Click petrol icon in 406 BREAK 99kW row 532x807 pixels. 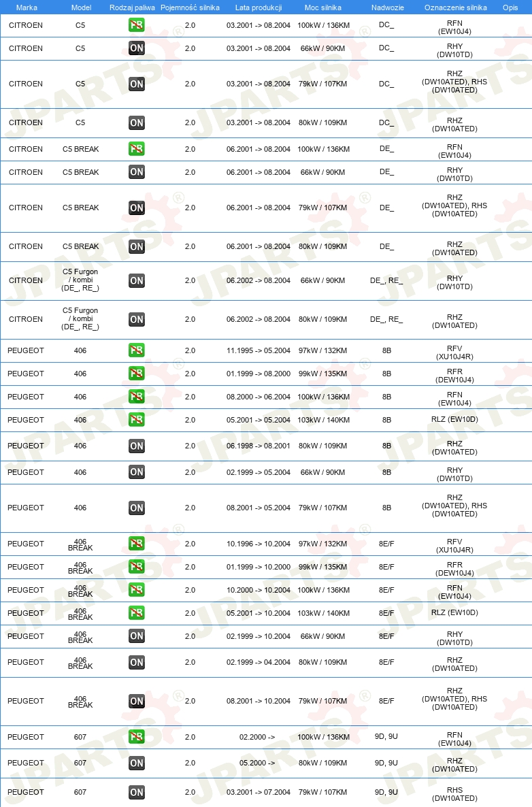point(136,567)
